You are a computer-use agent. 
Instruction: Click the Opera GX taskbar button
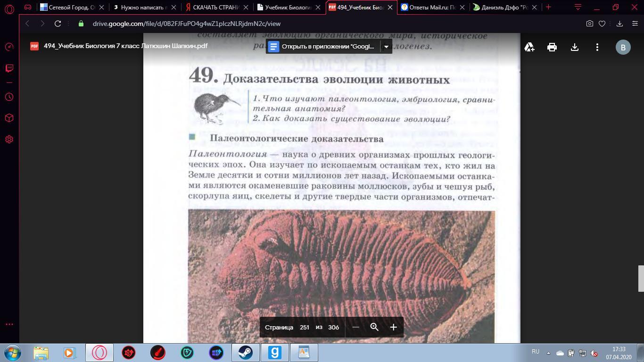[x=99, y=353]
